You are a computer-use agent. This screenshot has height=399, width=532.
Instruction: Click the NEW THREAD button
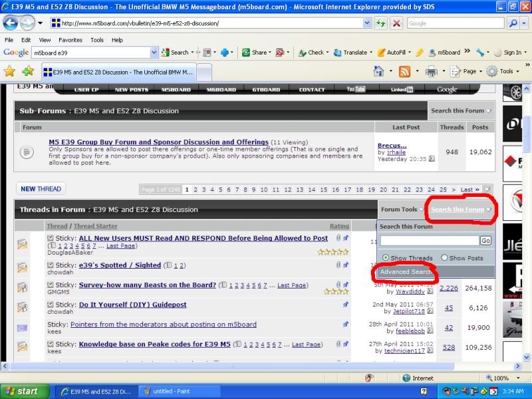click(41, 189)
